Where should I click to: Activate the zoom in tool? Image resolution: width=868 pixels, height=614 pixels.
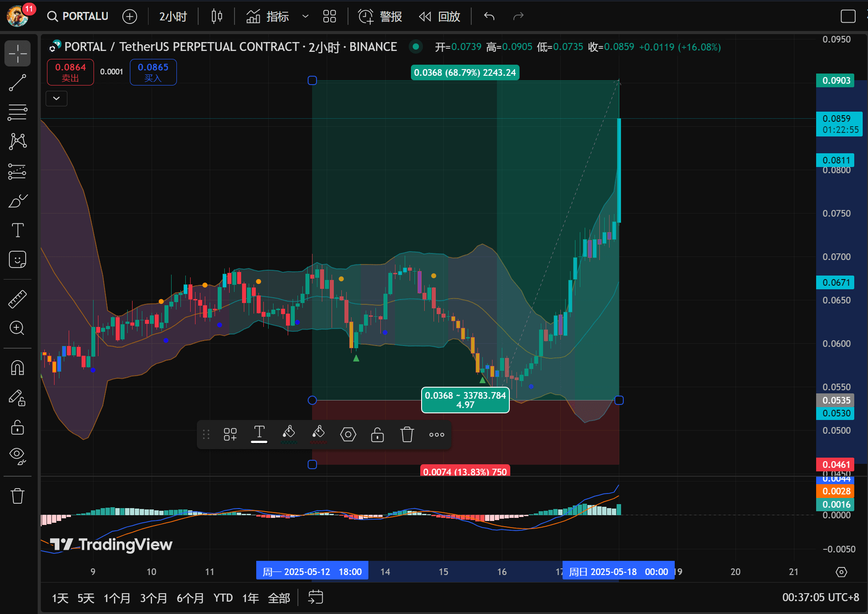[x=18, y=328]
